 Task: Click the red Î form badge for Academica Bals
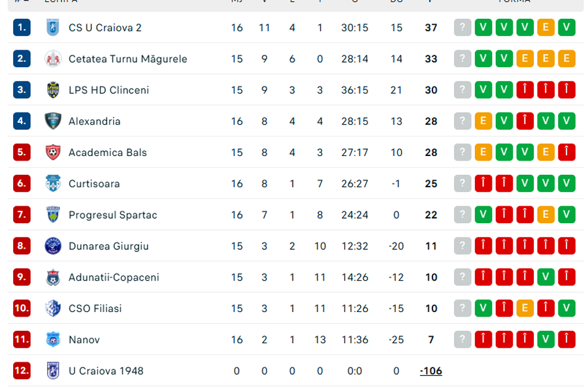(x=566, y=152)
